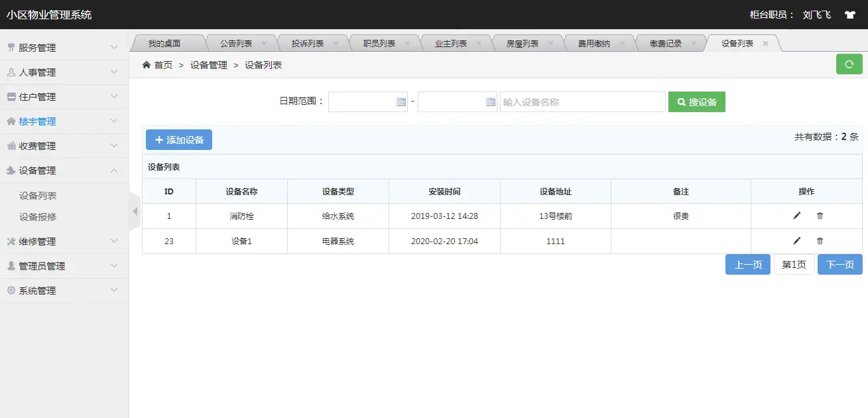
Task: Click the 服务管理 sidebar icon
Action: coord(11,48)
